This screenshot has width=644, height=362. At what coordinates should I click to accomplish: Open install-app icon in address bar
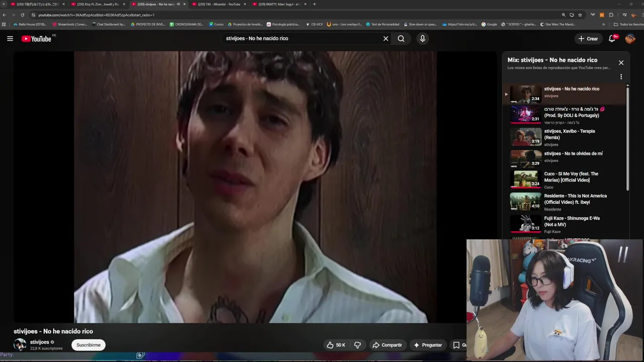pos(572,15)
